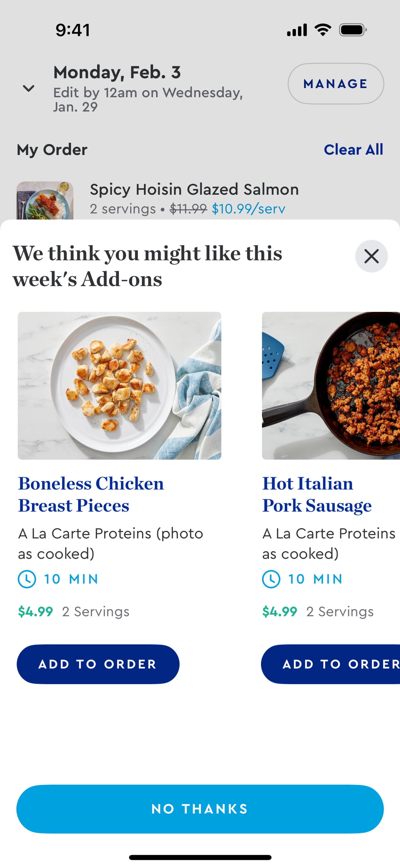
Task: Tap the NO THANKS button
Action: [200, 809]
